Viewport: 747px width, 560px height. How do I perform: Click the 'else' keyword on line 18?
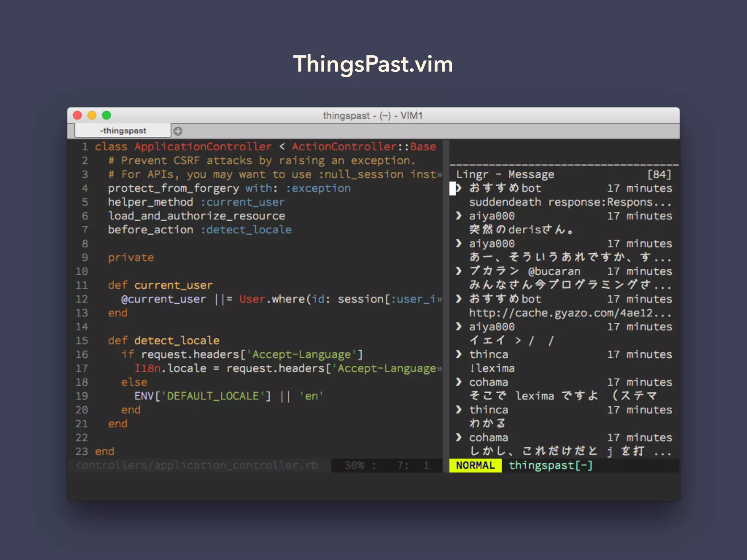point(134,382)
